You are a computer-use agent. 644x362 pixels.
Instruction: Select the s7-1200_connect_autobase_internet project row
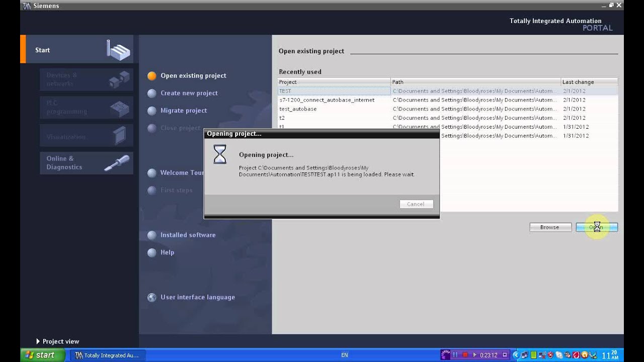click(448, 100)
